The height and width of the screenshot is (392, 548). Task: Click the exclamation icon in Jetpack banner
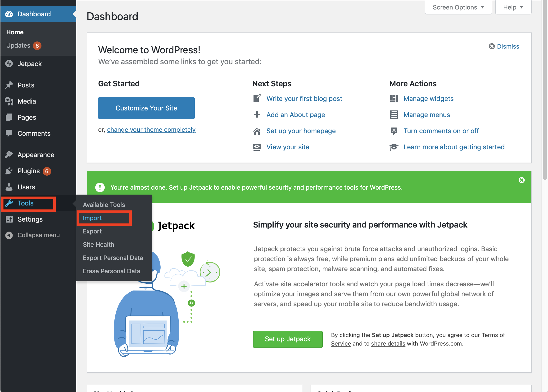(x=100, y=187)
